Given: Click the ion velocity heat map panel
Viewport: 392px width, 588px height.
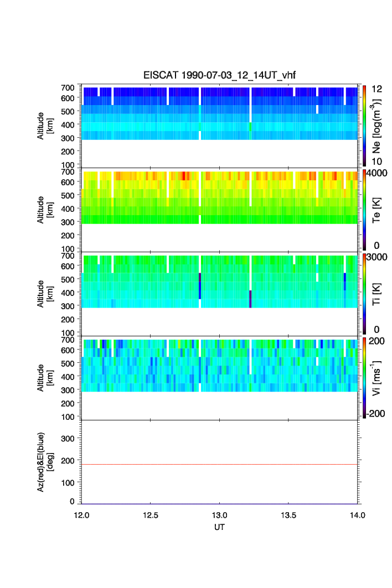Looking at the screenshot, I should click(219, 378).
